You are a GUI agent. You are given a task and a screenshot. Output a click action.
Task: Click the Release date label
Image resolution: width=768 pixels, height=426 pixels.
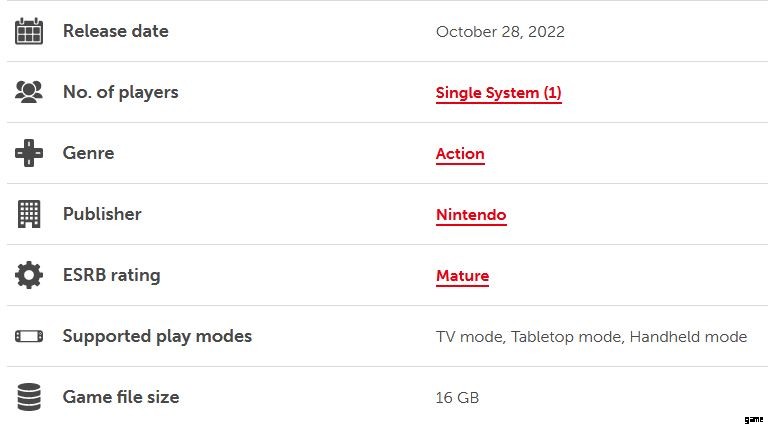click(115, 31)
